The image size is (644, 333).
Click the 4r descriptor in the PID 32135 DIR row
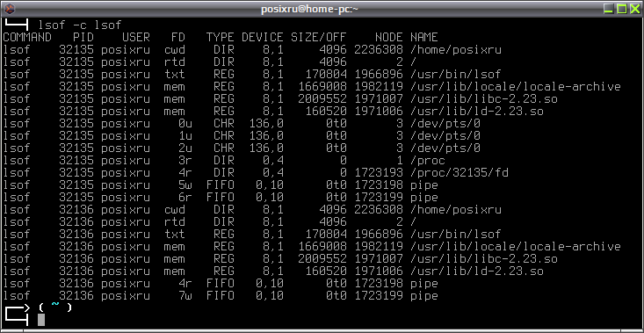point(185,173)
